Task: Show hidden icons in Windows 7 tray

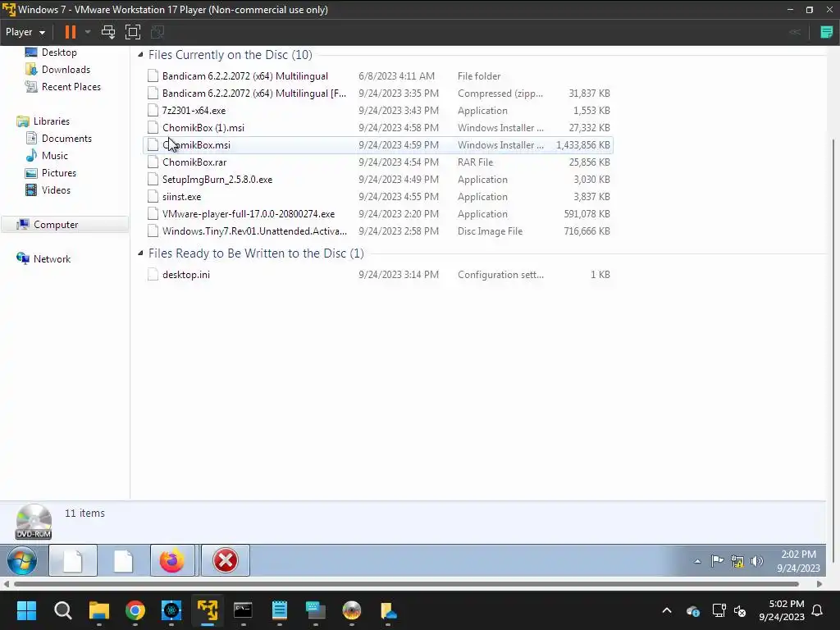Action: click(697, 561)
